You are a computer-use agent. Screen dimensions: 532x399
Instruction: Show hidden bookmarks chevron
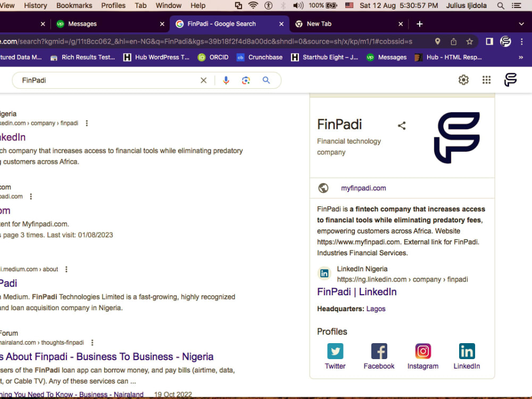point(521,57)
